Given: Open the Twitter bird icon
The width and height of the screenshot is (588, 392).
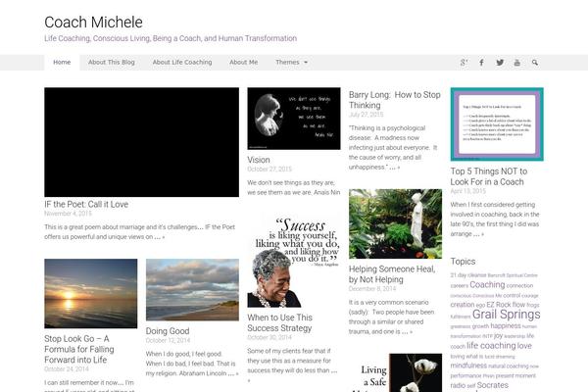Looking at the screenshot, I should pos(500,63).
